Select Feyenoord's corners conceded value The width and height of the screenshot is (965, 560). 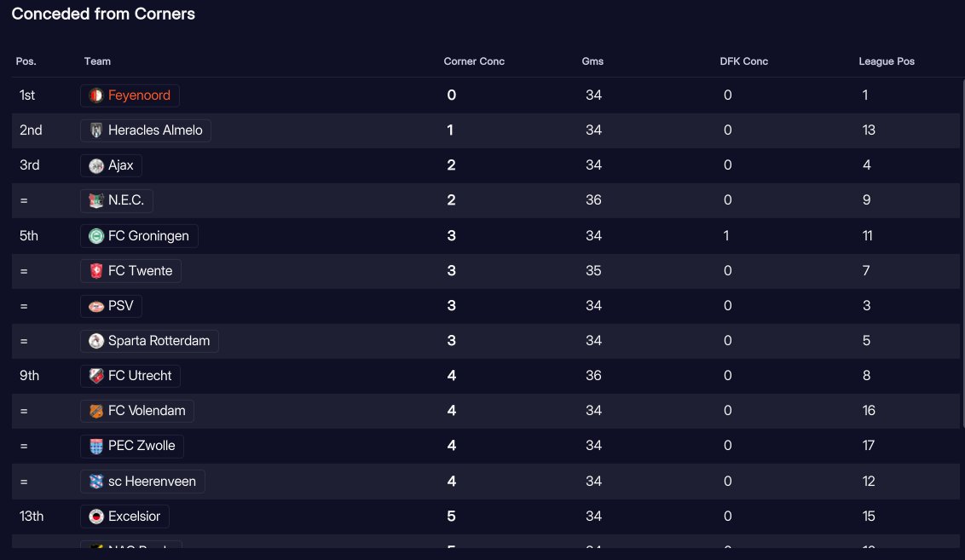452,95
